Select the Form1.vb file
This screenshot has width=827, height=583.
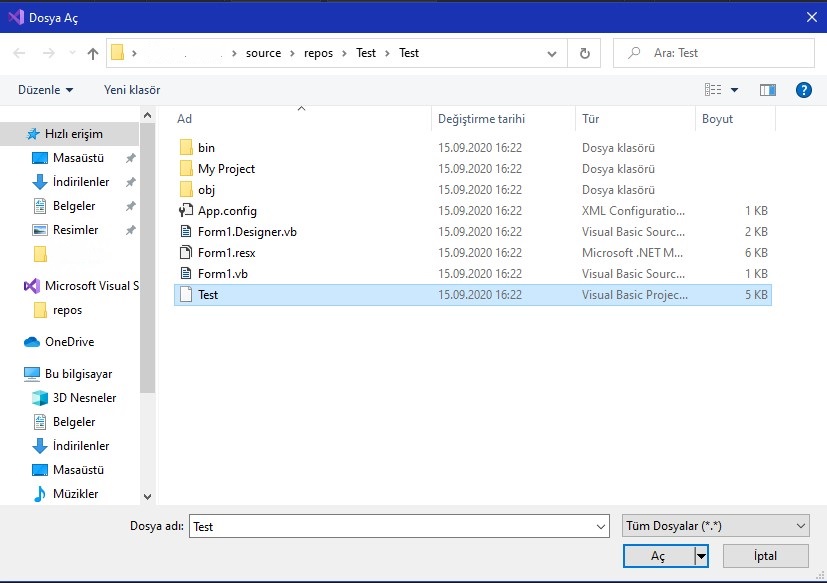[x=473, y=274]
